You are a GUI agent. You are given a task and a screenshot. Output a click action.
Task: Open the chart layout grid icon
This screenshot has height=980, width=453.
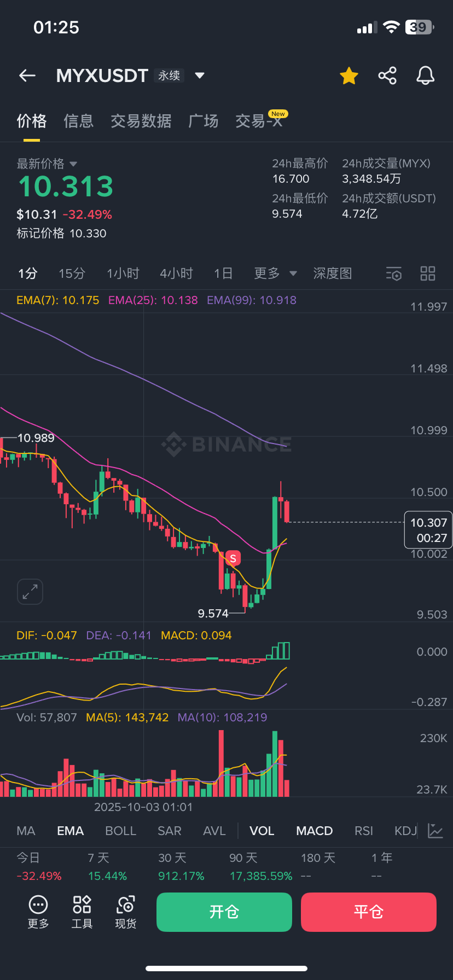click(428, 273)
